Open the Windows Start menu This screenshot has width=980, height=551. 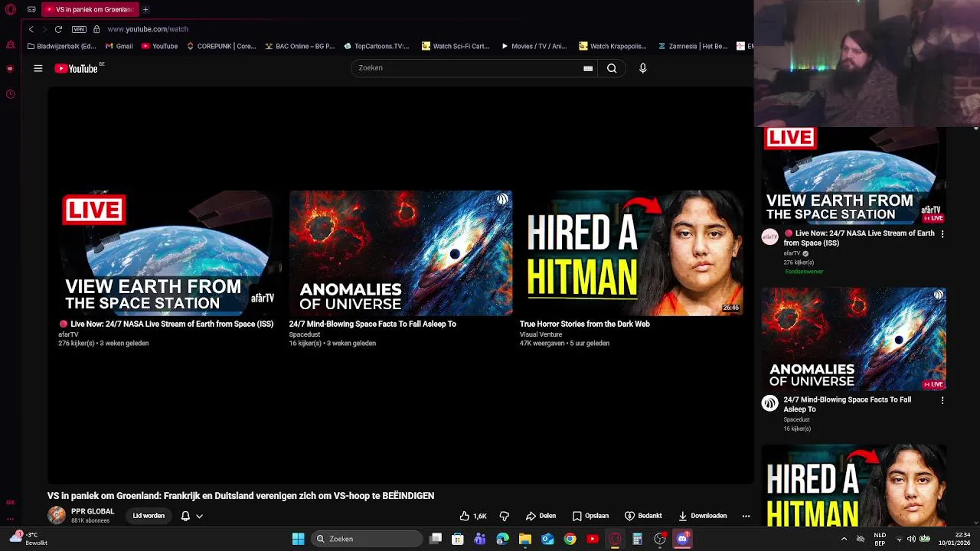[x=298, y=539]
